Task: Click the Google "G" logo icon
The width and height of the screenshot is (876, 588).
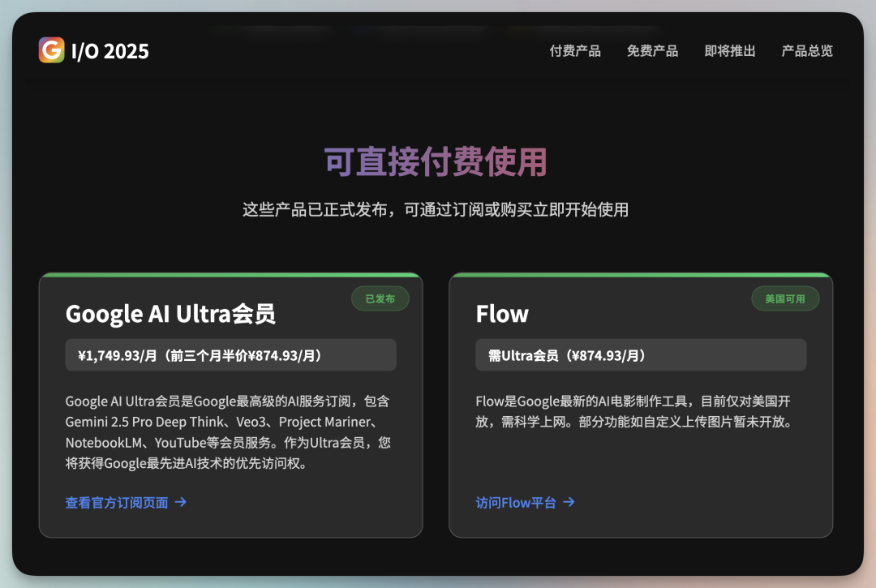Action: tap(50, 51)
